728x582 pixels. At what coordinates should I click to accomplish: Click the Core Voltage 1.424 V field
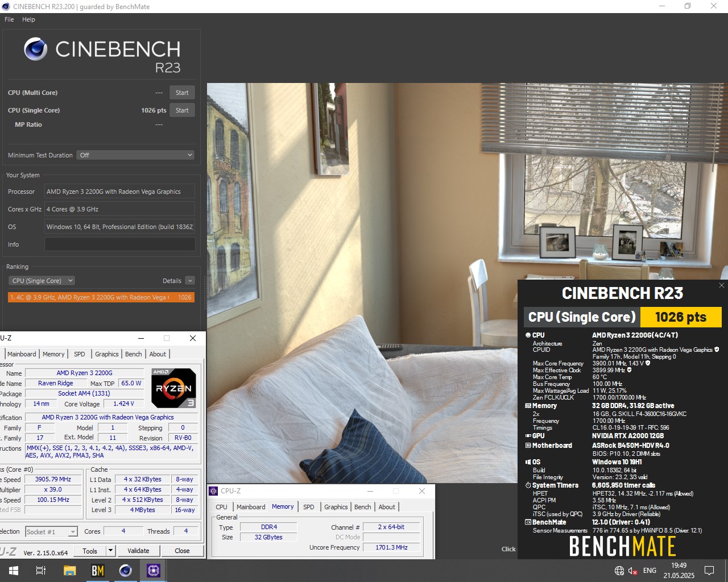123,404
